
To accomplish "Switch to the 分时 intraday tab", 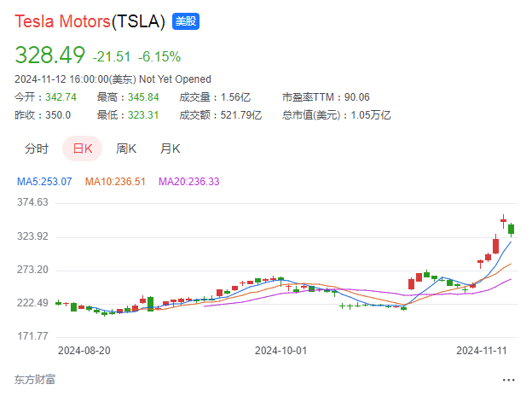I will click(x=37, y=149).
